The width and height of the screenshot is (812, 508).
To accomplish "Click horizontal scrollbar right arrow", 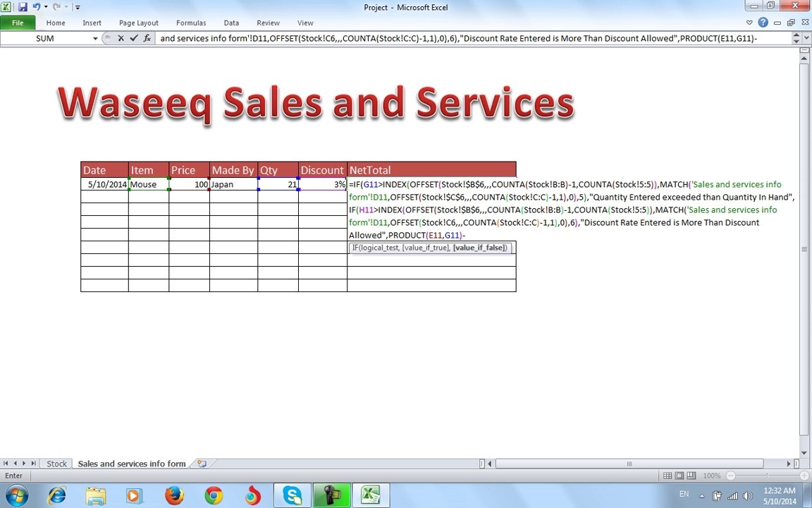I will [x=789, y=464].
